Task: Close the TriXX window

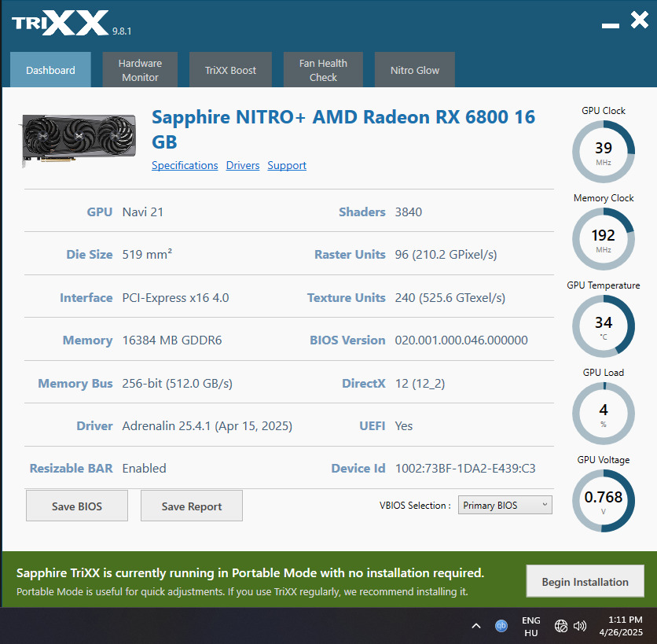Action: (x=640, y=20)
